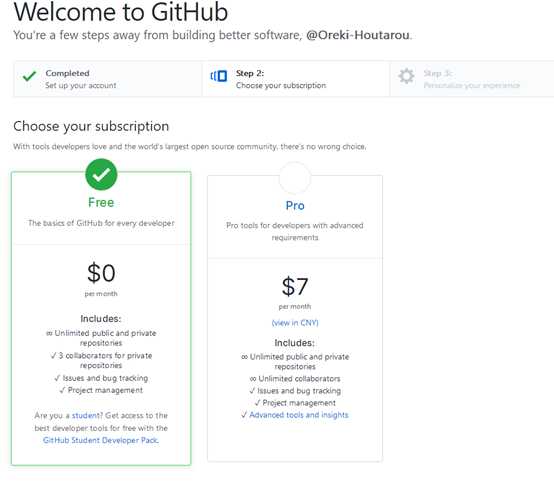Image resolution: width=554 pixels, height=485 pixels.
Task: Click the green checkmark Completed step icon
Action: [x=29, y=76]
